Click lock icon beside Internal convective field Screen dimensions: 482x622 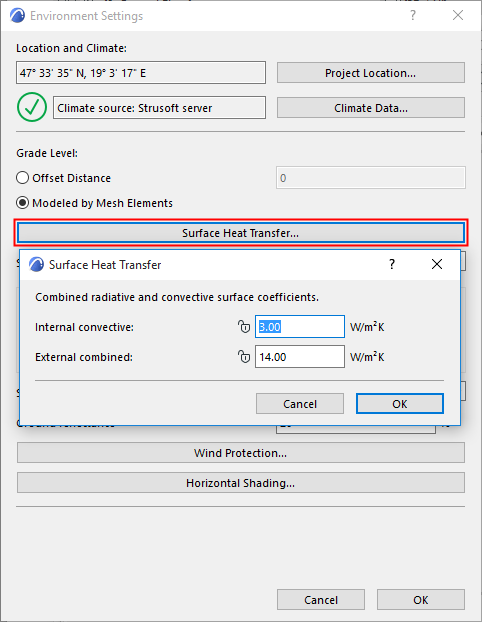pyautogui.click(x=244, y=326)
